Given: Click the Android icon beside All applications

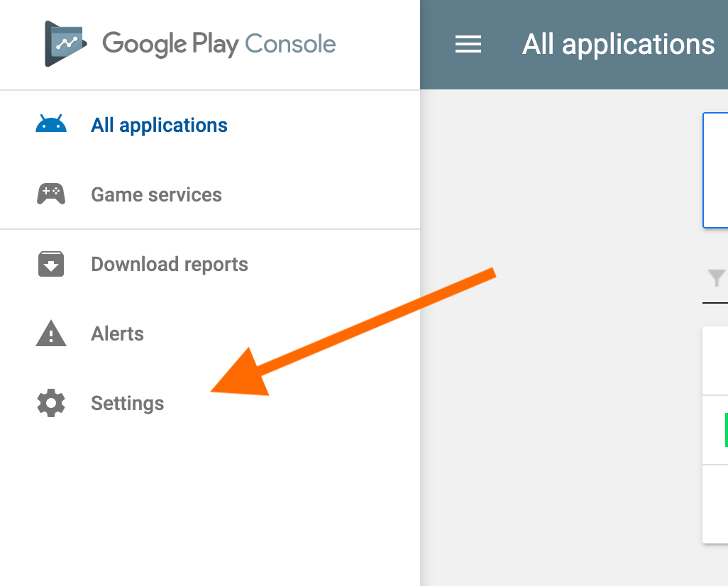Looking at the screenshot, I should click(x=51, y=124).
